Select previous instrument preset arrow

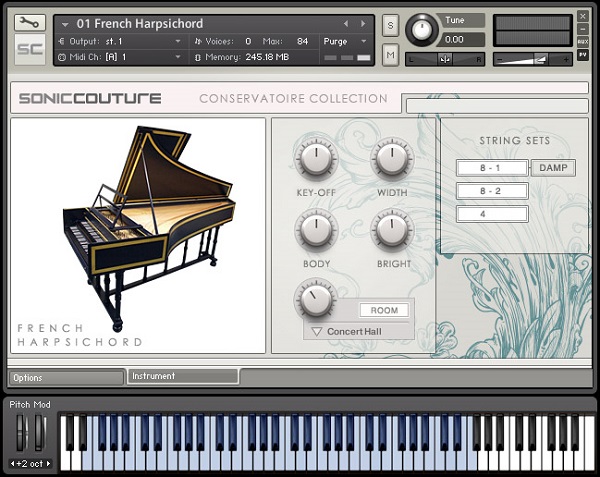click(x=346, y=24)
